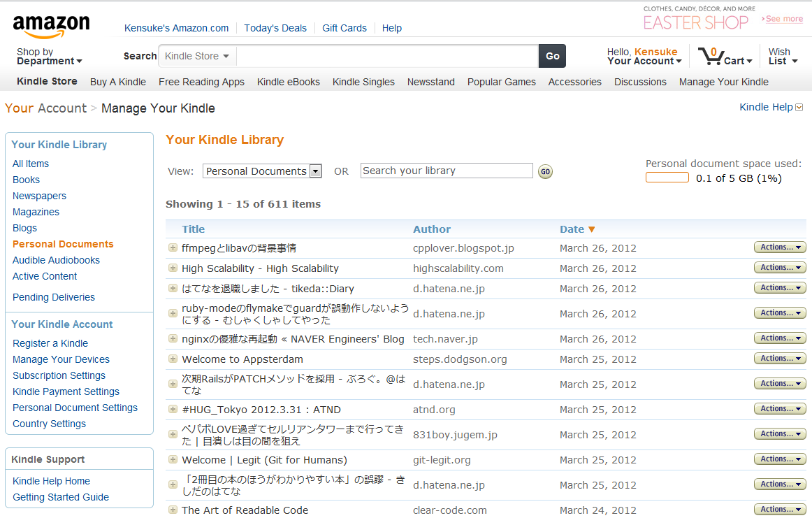Click the Kindle Help arrow icon
This screenshot has width=812, height=518.
[x=799, y=107]
